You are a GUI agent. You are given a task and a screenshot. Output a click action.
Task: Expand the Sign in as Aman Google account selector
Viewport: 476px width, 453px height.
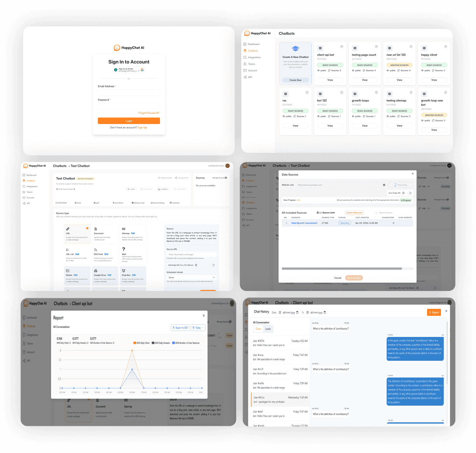[129, 70]
